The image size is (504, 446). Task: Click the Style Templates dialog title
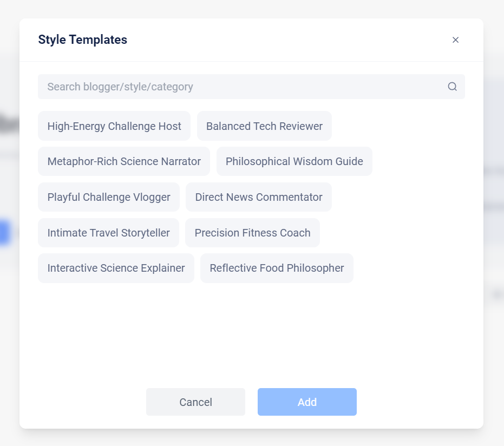click(x=82, y=40)
